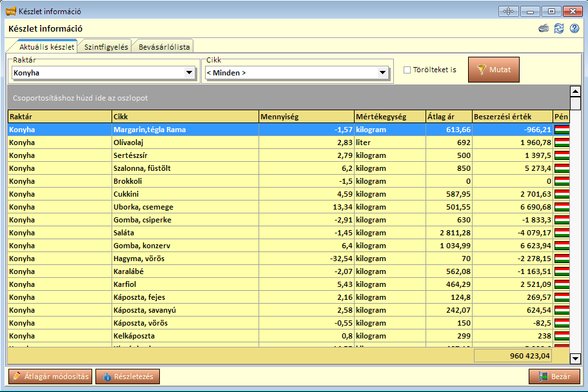Click value 5 273,4 in Szalonna row
The width and height of the screenshot is (588, 392).
[x=513, y=168]
